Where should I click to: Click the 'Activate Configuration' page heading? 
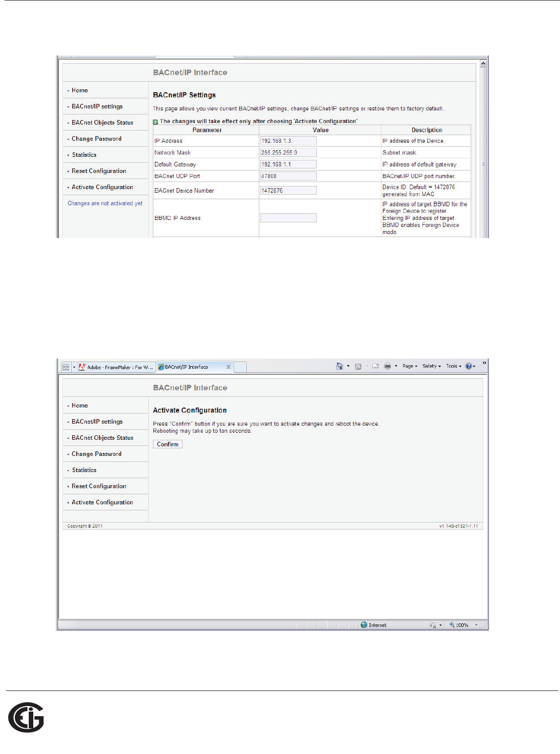190,411
